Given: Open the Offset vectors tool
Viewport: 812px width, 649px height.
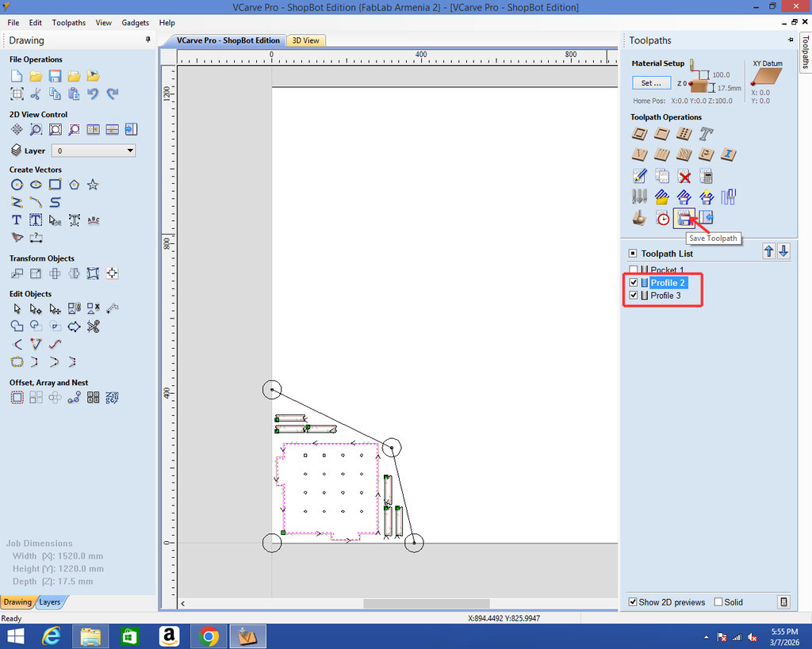Looking at the screenshot, I should click(17, 398).
